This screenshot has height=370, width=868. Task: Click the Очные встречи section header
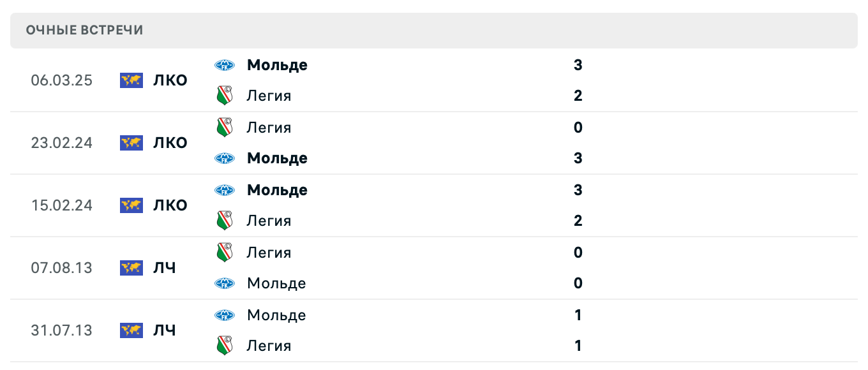point(85,30)
